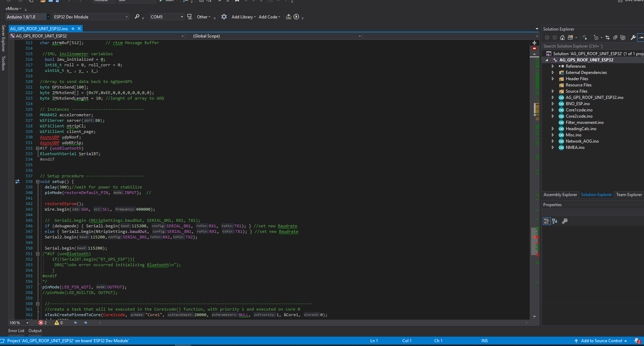Open the editor tab list dropdown arrow
This screenshot has width=644, height=346.
tap(537, 29)
